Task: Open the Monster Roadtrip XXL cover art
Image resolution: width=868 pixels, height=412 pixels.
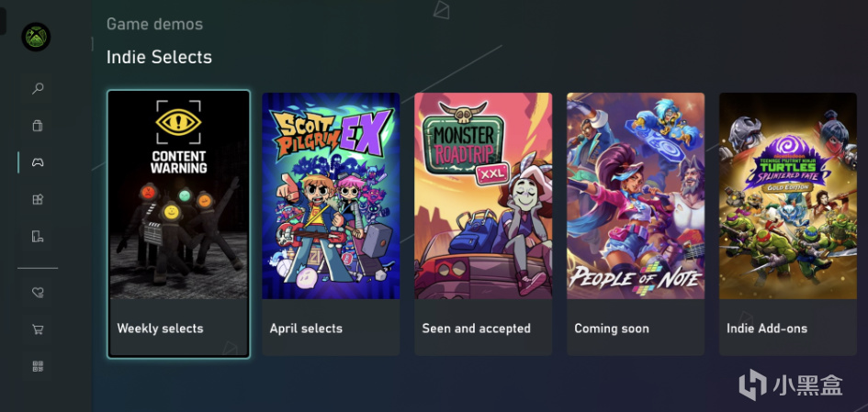Action: [483, 195]
